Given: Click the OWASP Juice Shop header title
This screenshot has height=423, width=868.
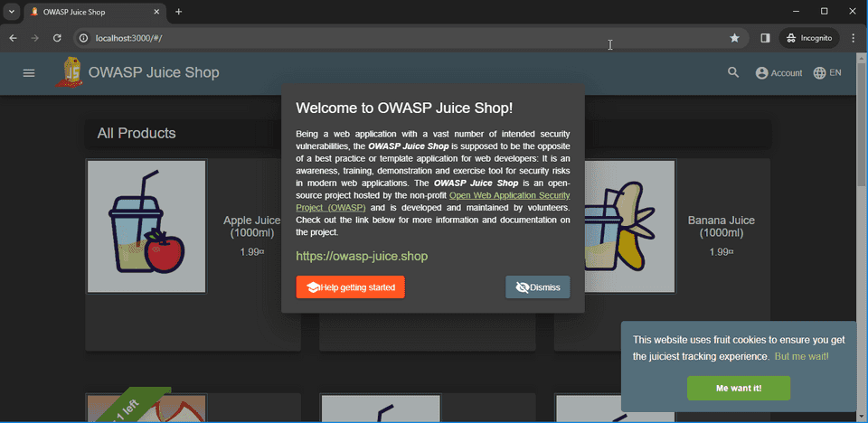Looking at the screenshot, I should coord(154,72).
